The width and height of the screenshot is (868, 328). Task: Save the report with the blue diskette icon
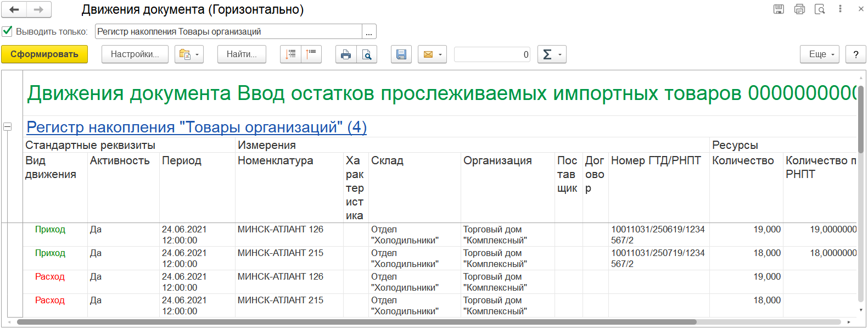tap(401, 54)
